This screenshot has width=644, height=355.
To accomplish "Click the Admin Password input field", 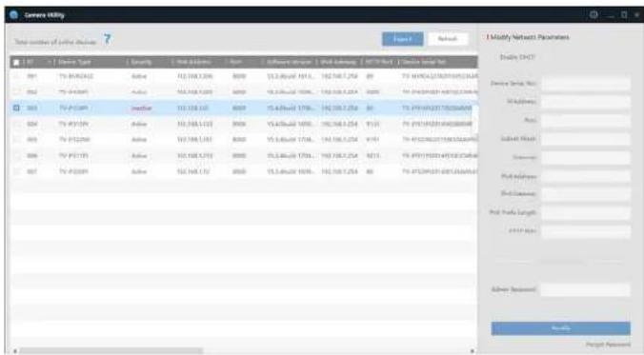I will [x=586, y=289].
